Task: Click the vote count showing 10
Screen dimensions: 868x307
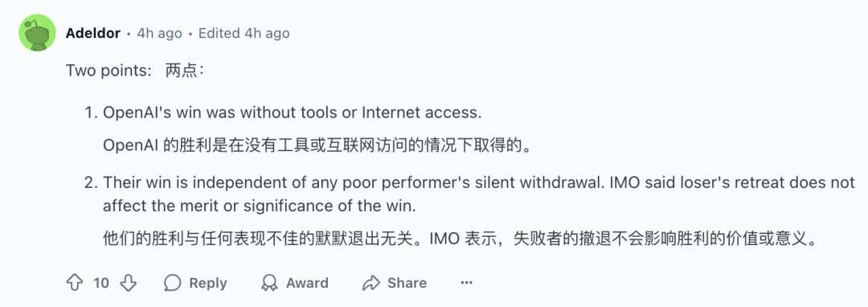Action: click(101, 283)
